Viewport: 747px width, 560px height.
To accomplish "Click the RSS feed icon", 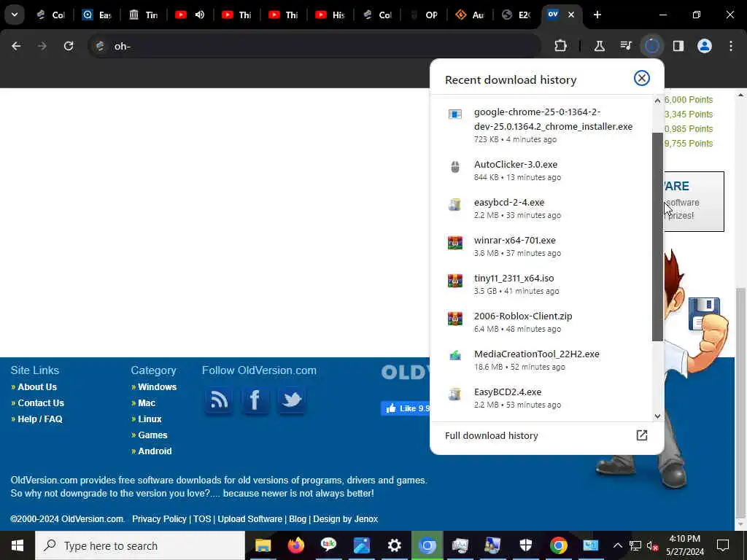I will [x=219, y=400].
